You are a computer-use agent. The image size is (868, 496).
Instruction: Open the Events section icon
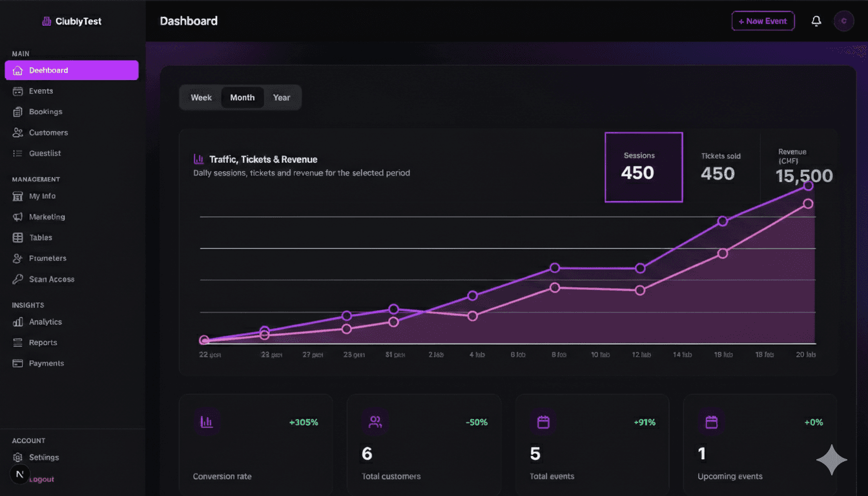(x=17, y=90)
